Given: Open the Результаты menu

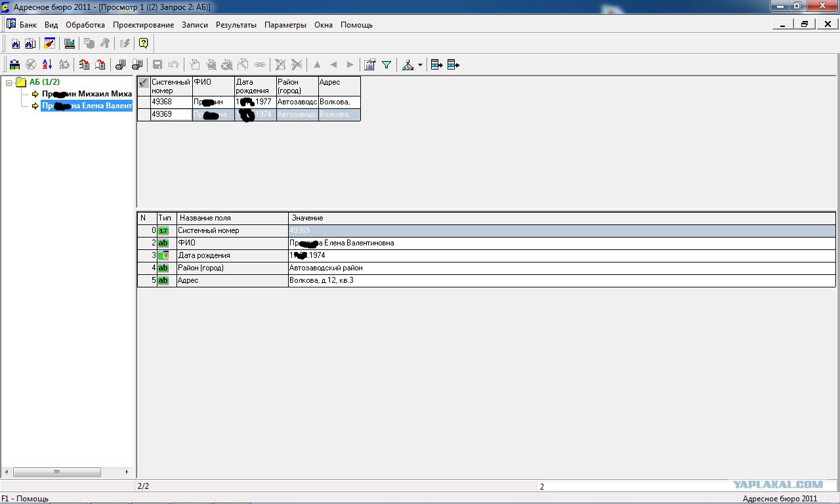Looking at the screenshot, I should click(236, 25).
